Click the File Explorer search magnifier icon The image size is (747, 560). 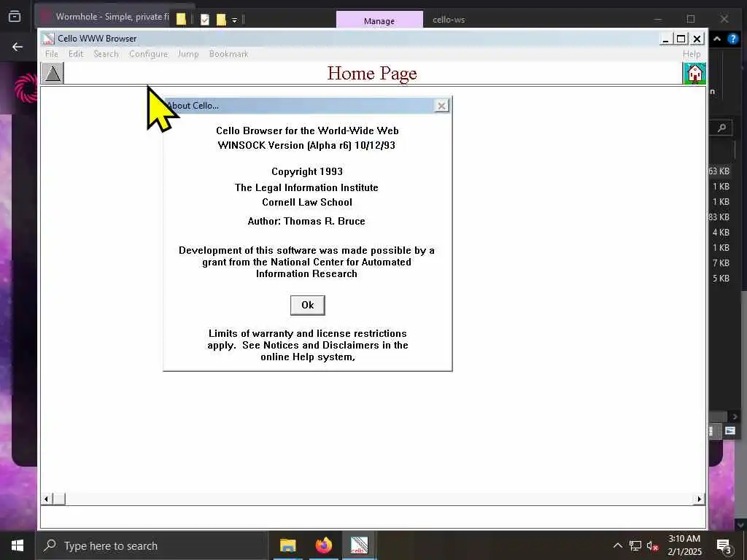(x=722, y=128)
